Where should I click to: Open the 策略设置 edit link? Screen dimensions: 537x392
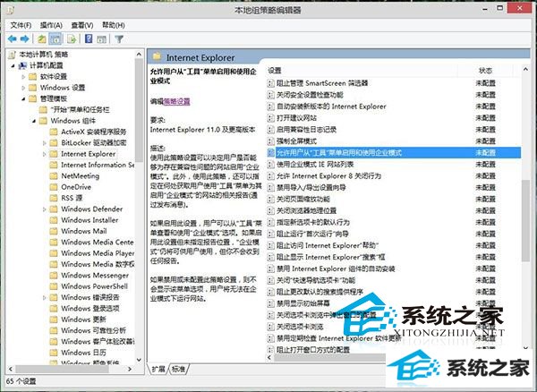(x=176, y=101)
